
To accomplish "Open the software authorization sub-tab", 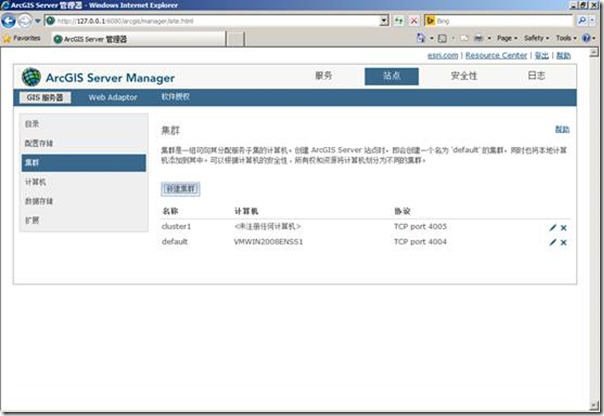I will pyautogui.click(x=175, y=97).
